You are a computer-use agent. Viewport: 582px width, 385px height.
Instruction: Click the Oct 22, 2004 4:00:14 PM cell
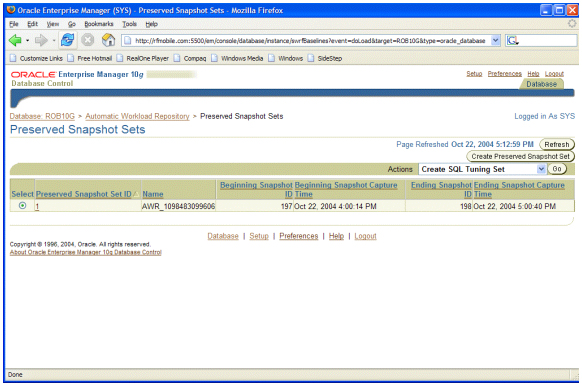tap(335, 206)
